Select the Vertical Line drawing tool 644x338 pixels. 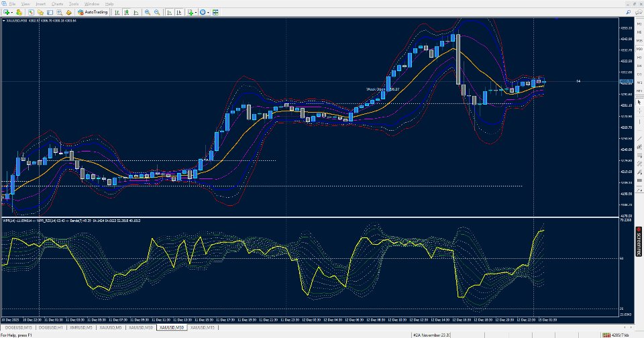coord(639,121)
